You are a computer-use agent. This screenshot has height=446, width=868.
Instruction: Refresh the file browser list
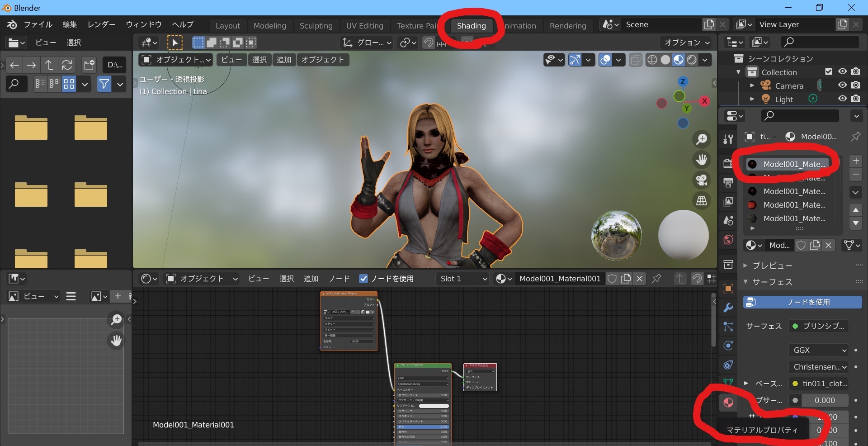67,65
